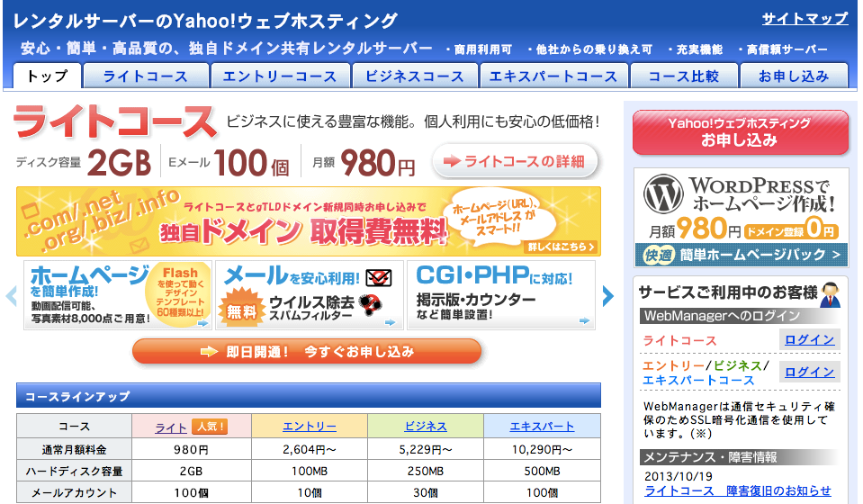Open the サイトマップ link
The width and height of the screenshot is (863, 504).
pos(805,19)
